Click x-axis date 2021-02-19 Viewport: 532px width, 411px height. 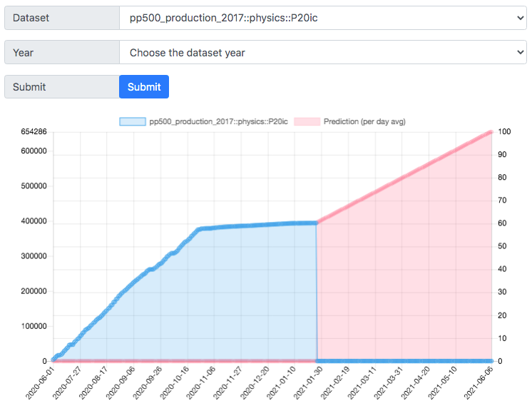click(335, 383)
